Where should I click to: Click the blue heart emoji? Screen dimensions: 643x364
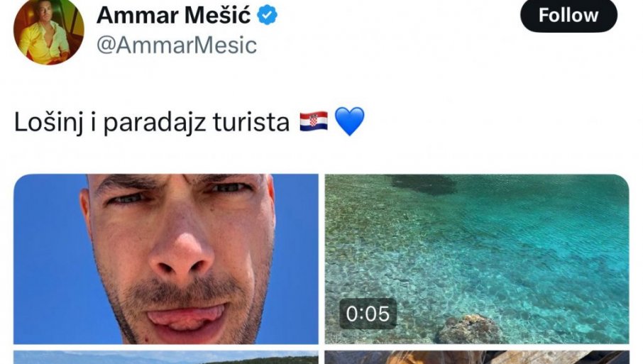[349, 121]
